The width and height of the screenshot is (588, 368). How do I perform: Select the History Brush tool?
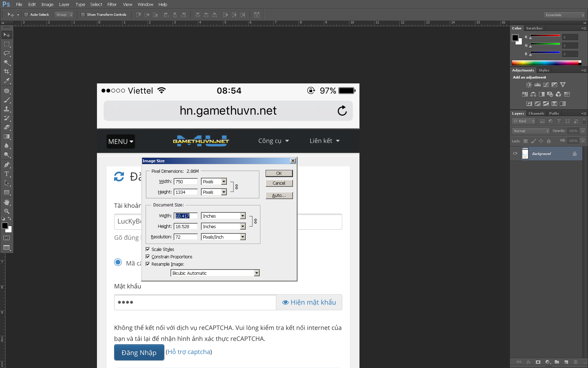click(7, 118)
